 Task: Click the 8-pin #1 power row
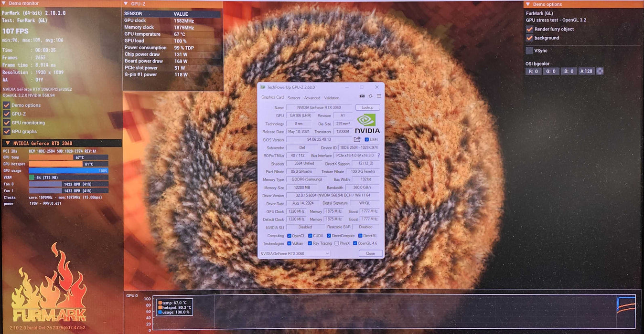click(x=172, y=74)
